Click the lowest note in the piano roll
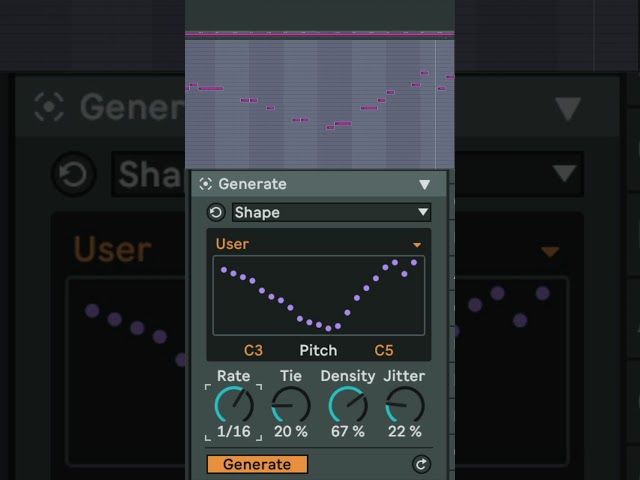The image size is (640, 480). pos(330,127)
